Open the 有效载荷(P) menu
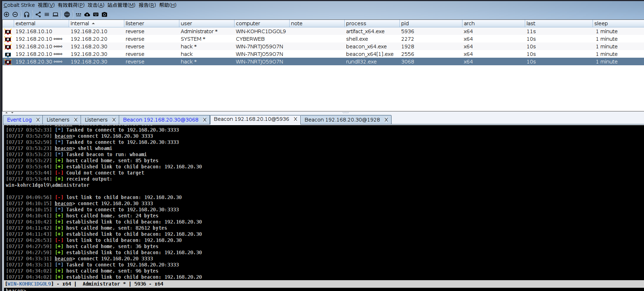This screenshot has width=644, height=291. click(x=71, y=5)
